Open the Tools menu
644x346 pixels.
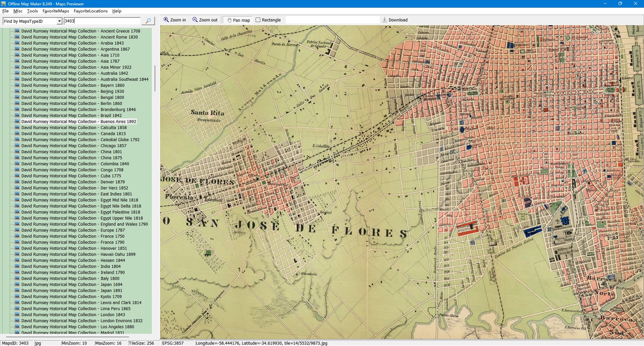(33, 11)
